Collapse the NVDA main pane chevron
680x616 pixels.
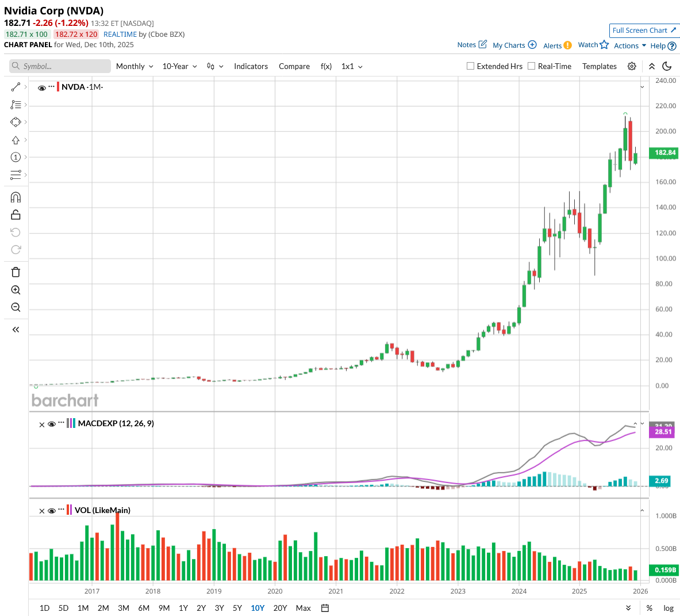[x=642, y=87]
